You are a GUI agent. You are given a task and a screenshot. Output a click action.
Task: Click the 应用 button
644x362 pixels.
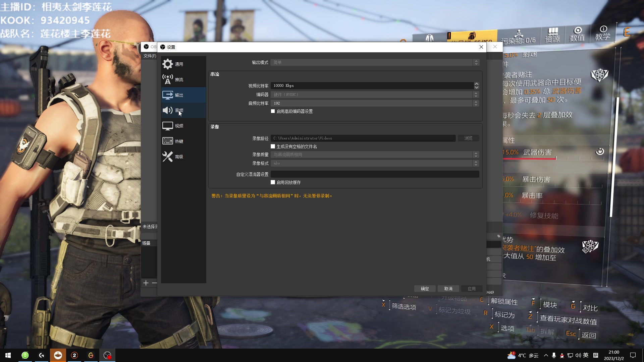(472, 289)
